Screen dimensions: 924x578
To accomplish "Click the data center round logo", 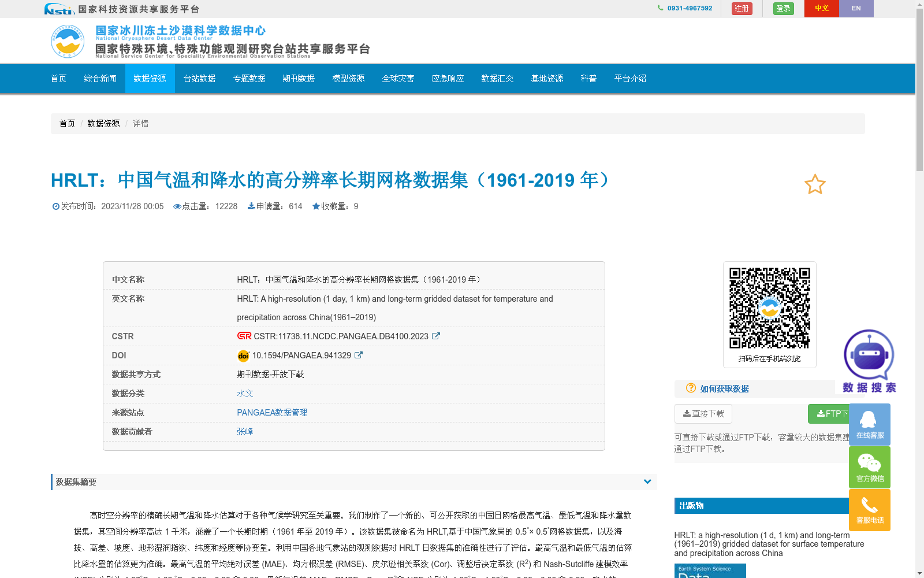I will [68, 42].
